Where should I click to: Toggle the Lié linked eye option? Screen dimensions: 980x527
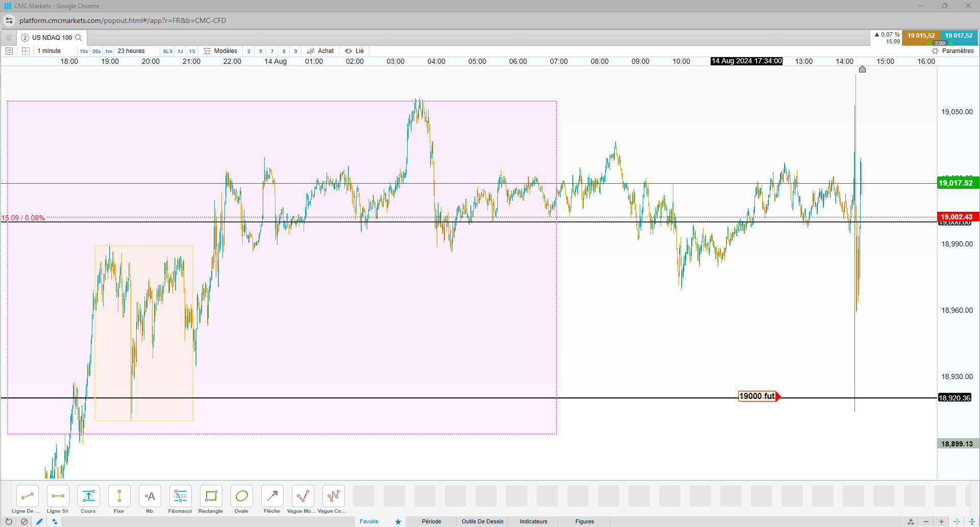point(355,51)
